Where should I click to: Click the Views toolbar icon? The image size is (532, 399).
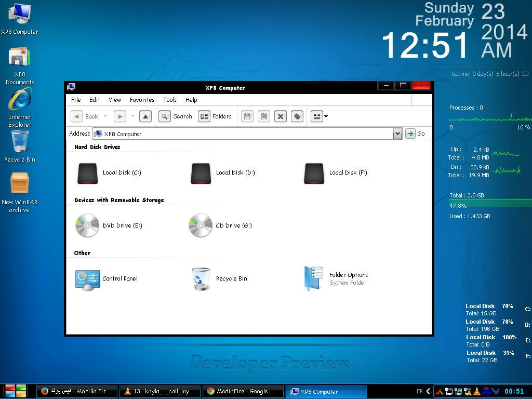click(x=317, y=116)
